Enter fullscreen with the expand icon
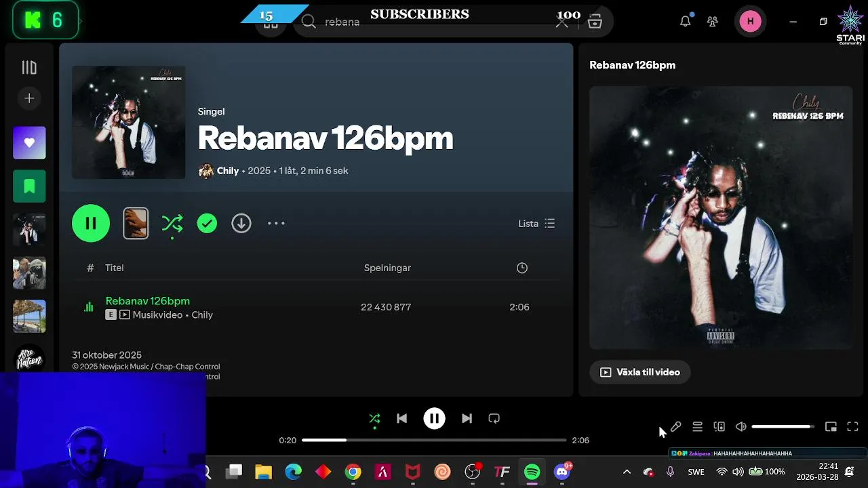Viewport: 868px width, 488px height. [x=852, y=426]
